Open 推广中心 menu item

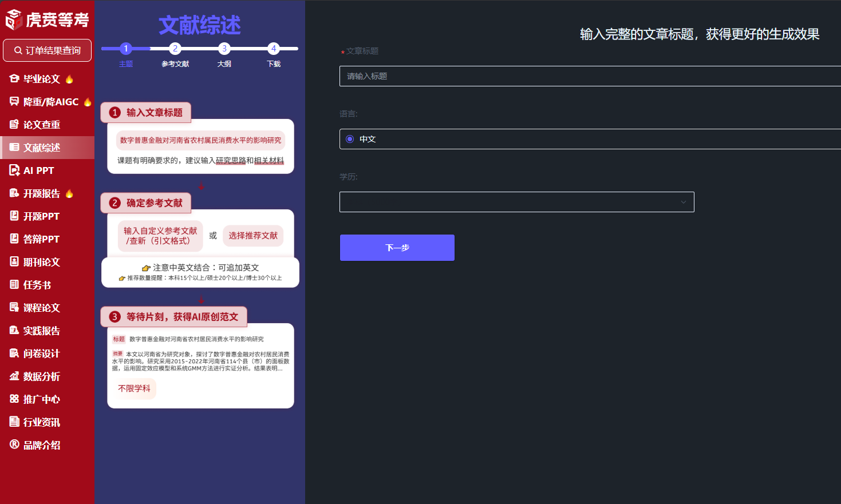(48, 399)
